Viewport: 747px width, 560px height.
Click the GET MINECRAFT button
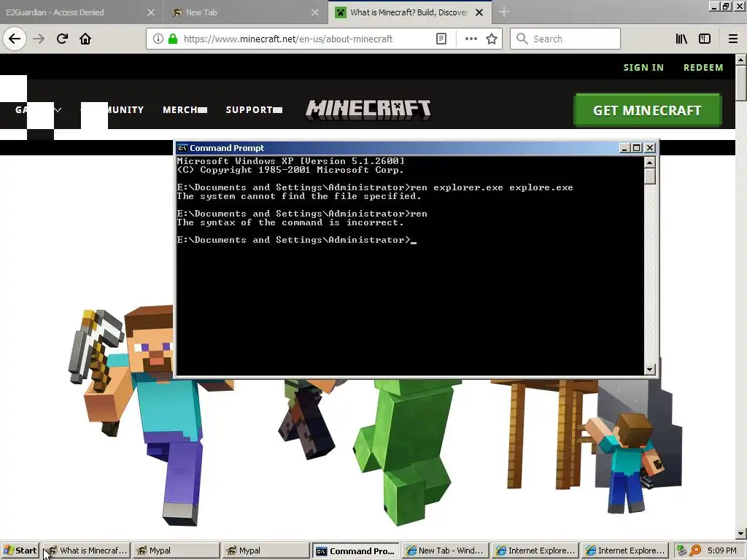(648, 110)
